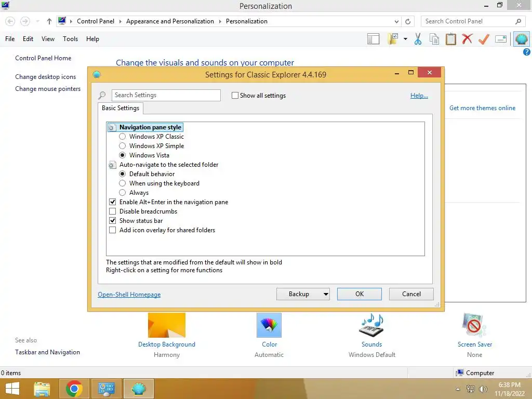The image size is (532, 399).
Task: Click the network tray icon
Action: (x=471, y=389)
